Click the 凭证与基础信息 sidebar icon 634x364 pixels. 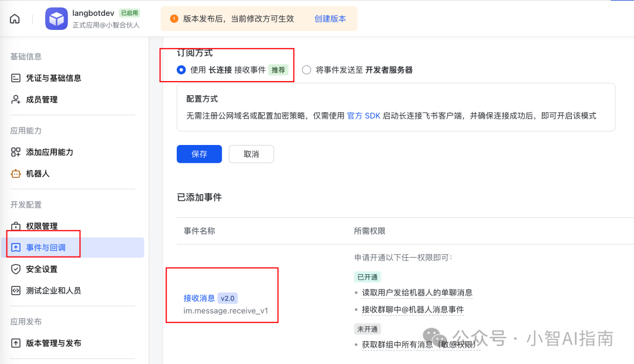[16, 78]
